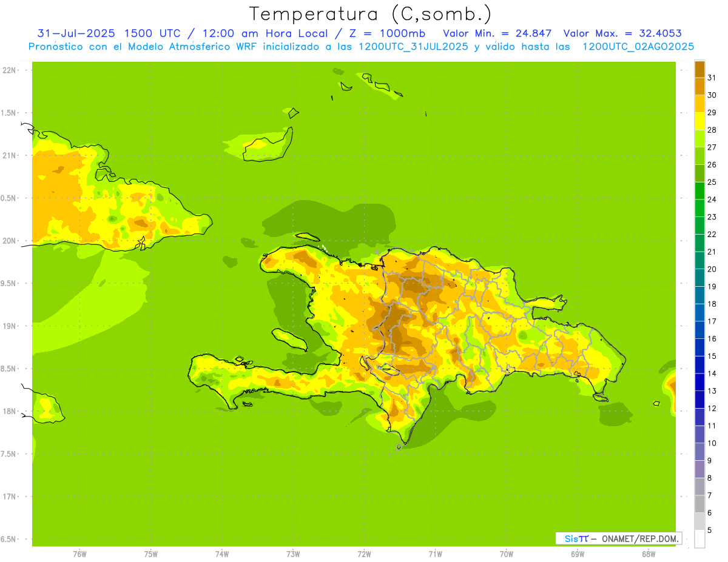Click the colorbar tick label "31"
Viewport: 728px width, 562px height.
coord(712,77)
